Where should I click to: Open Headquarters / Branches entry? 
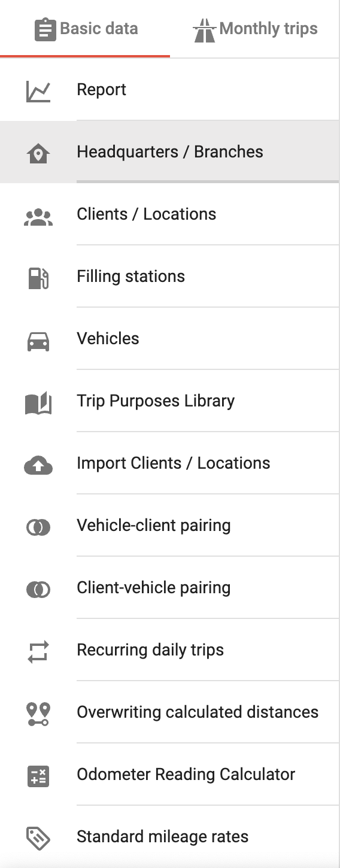tap(170, 152)
